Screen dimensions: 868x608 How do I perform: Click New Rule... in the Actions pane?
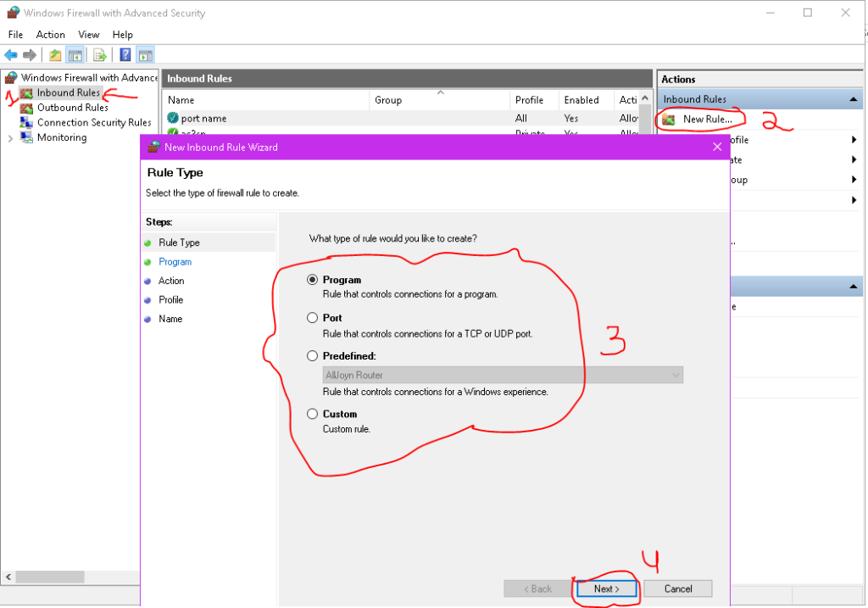pos(708,119)
